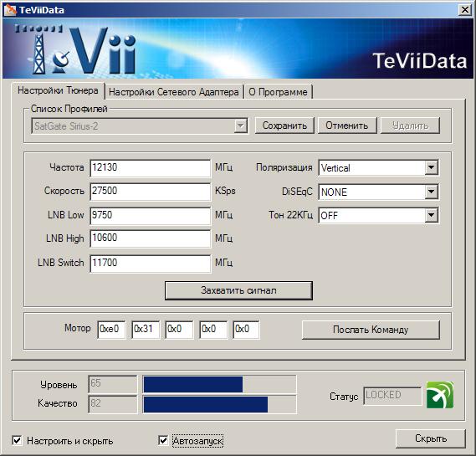
Task: Disable the Автозапуск checkbox
Action: pos(163,440)
